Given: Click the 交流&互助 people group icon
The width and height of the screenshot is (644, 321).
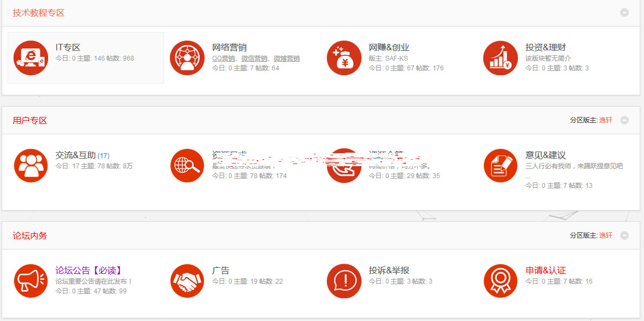Looking at the screenshot, I should 31,166.
